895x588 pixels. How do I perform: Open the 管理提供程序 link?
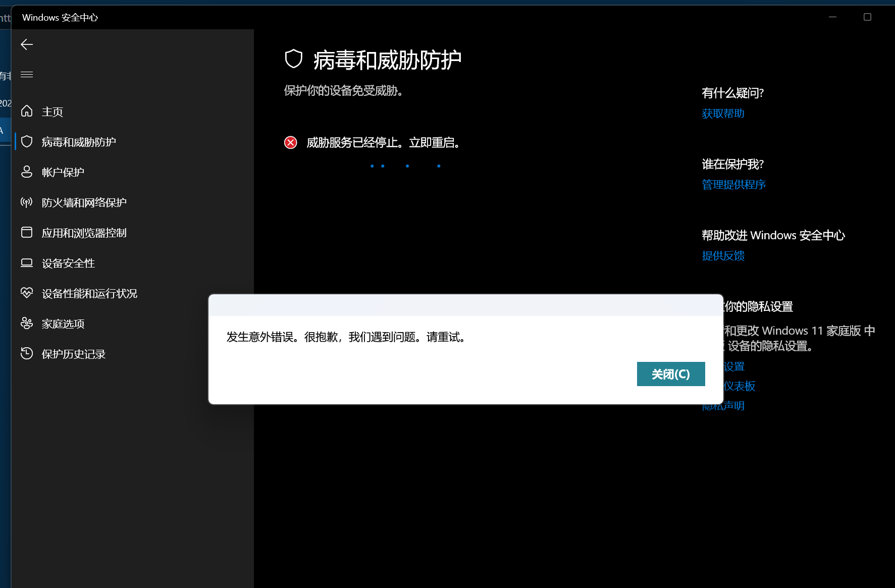733,185
